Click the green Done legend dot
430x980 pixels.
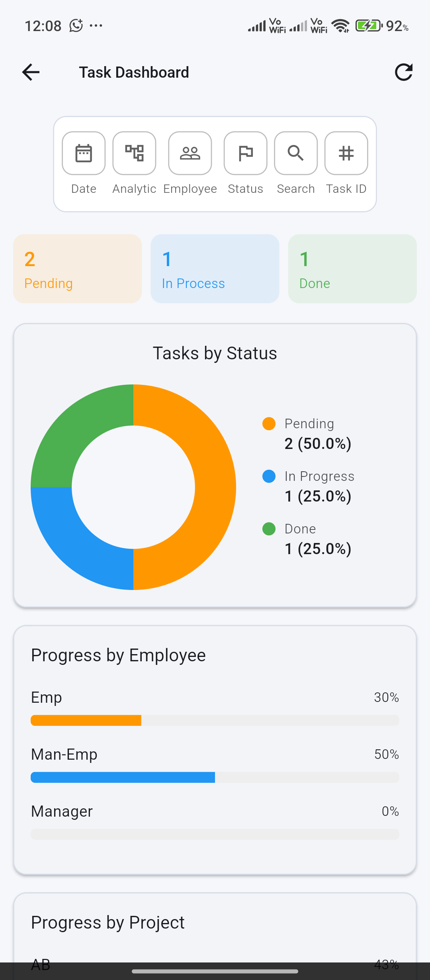[x=269, y=529]
